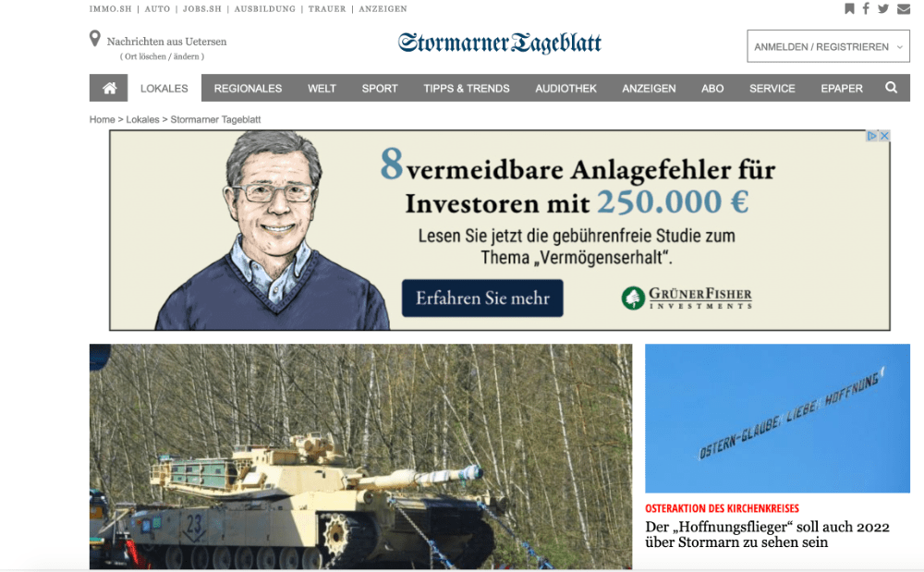Open the Regionales menu
The height and width of the screenshot is (572, 924).
(x=248, y=89)
